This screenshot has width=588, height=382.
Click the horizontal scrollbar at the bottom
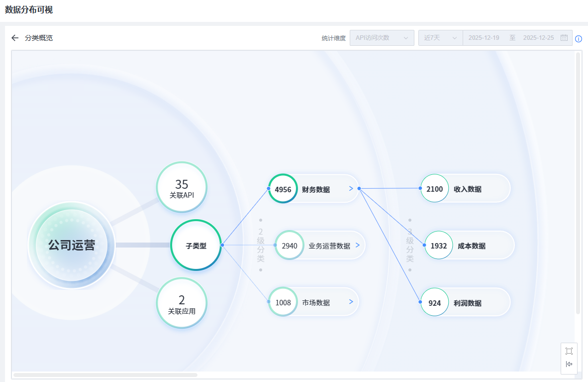(105, 375)
